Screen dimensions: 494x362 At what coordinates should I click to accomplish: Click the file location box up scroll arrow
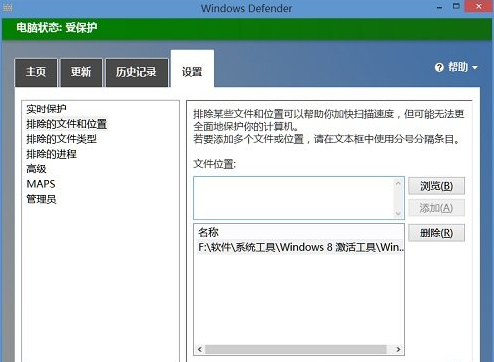pos(398,183)
